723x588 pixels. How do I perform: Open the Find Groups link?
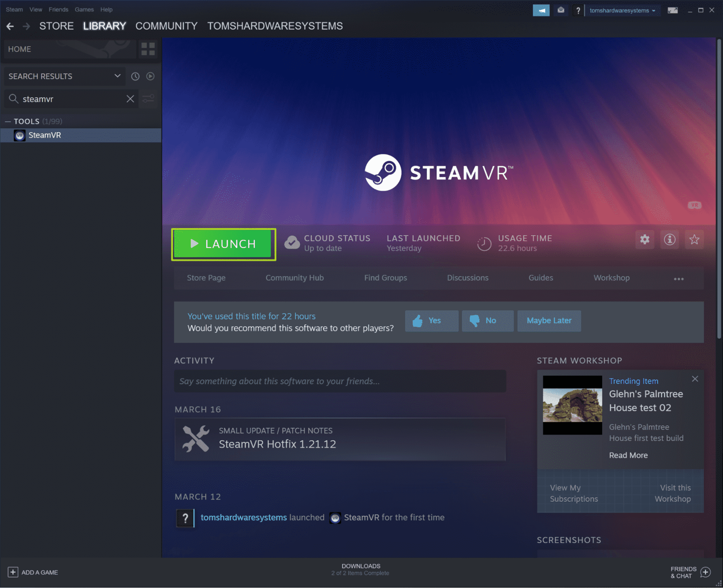[385, 278]
